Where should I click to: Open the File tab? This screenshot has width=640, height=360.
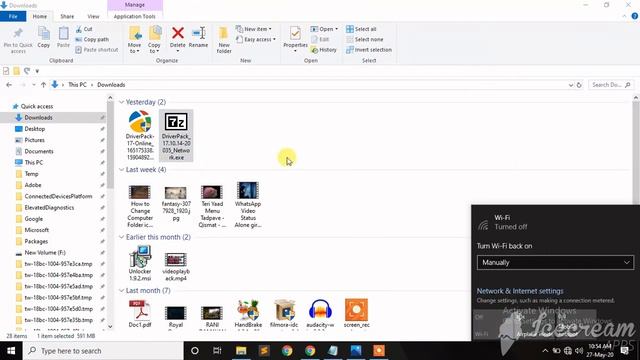tap(13, 16)
